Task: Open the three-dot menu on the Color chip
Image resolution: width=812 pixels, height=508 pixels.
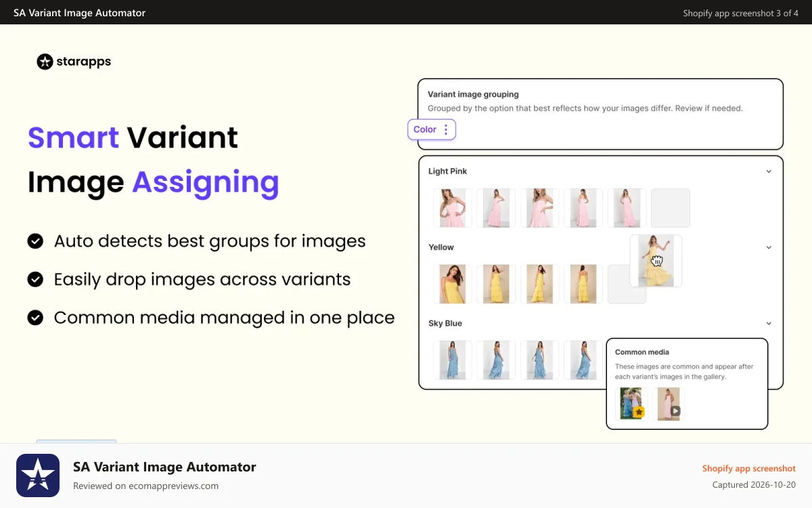Action: [x=446, y=129]
